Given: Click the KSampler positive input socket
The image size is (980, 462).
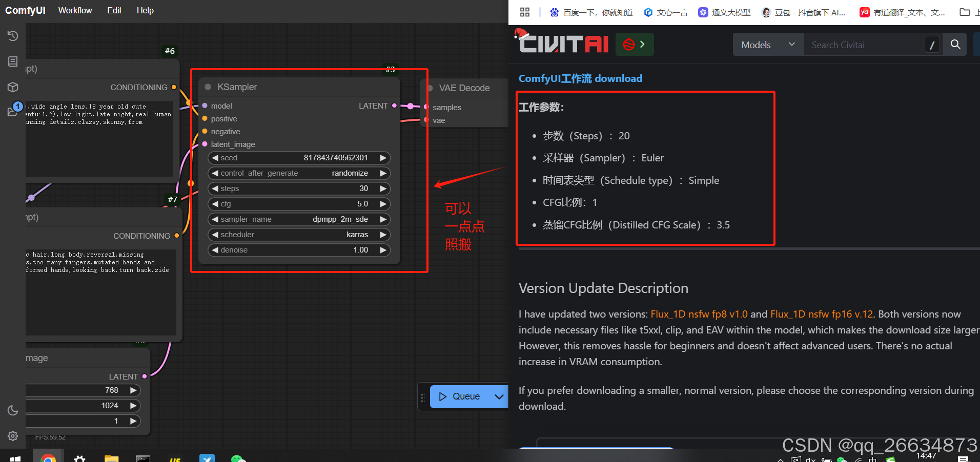Looking at the screenshot, I should coord(205,119).
